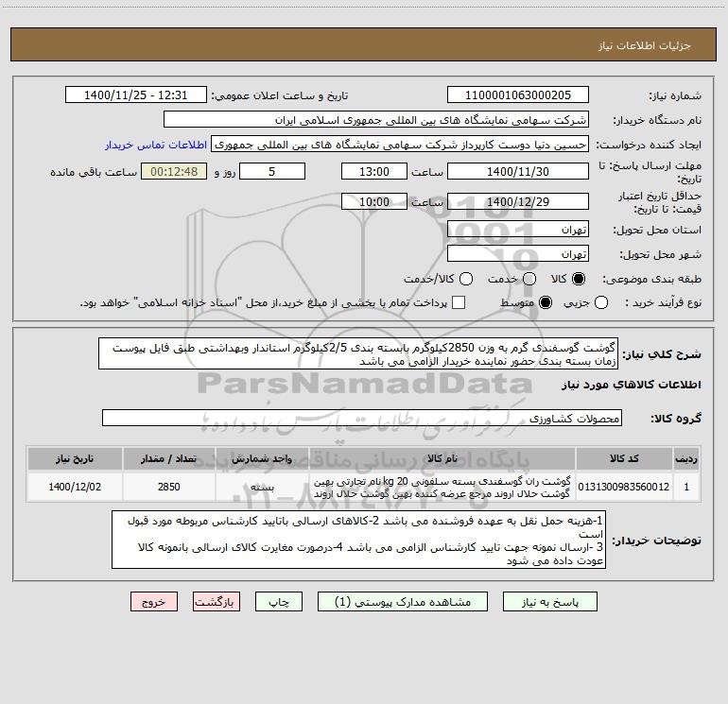Click the delivery city field تهران

518,254
